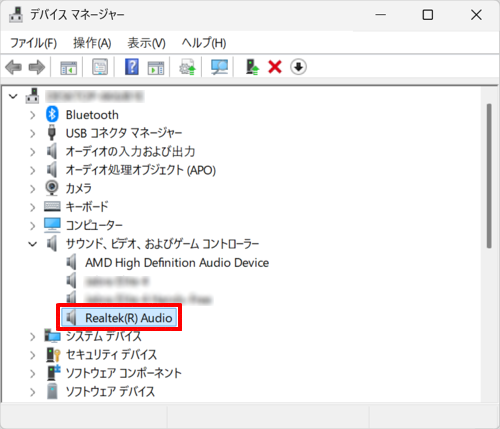Close the デバイス マネージャー window
The height and width of the screenshot is (429, 500).
click(476, 15)
